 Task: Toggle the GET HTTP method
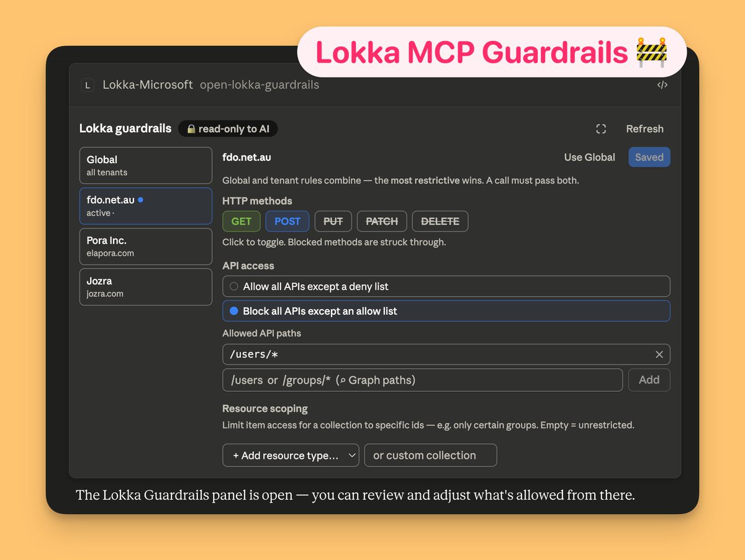(x=242, y=222)
